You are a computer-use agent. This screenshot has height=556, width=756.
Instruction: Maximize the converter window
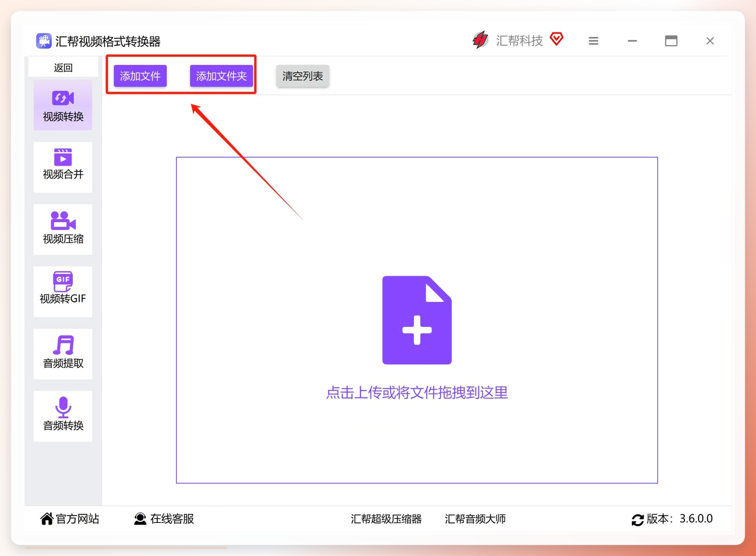(671, 41)
